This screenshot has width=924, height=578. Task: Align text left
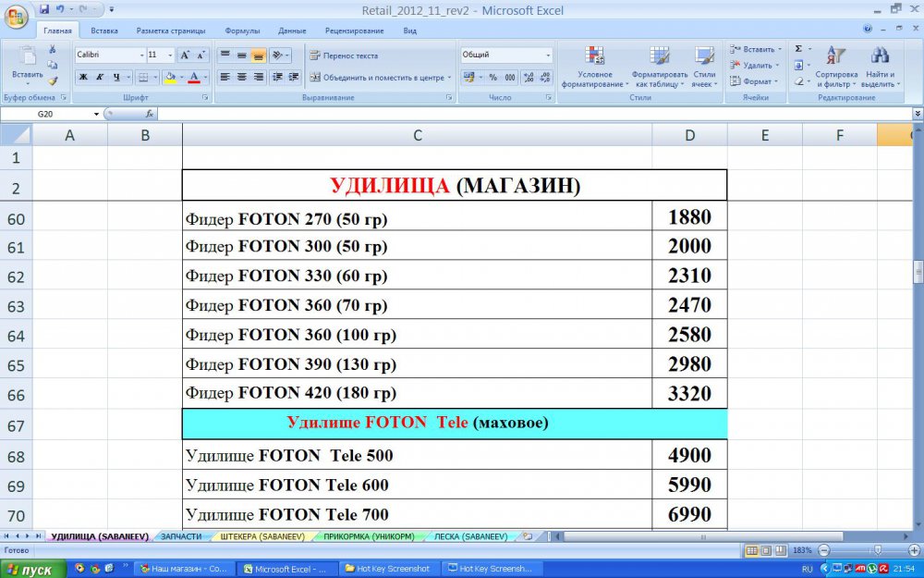click(225, 78)
